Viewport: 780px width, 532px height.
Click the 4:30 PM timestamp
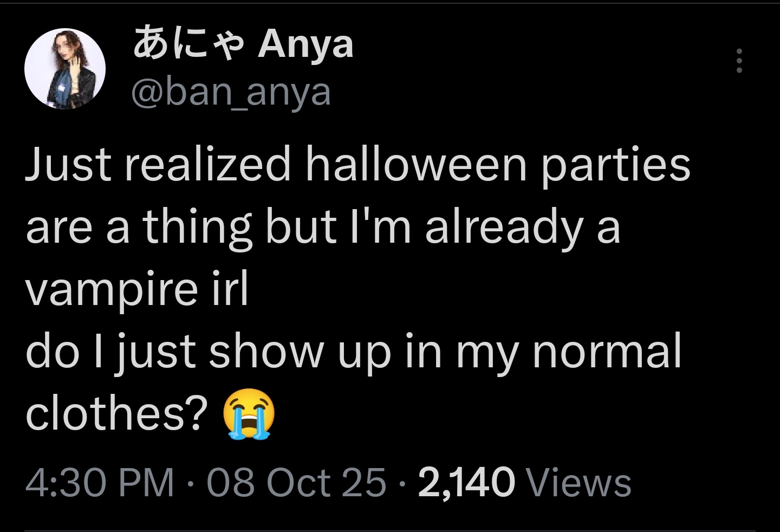point(100,482)
